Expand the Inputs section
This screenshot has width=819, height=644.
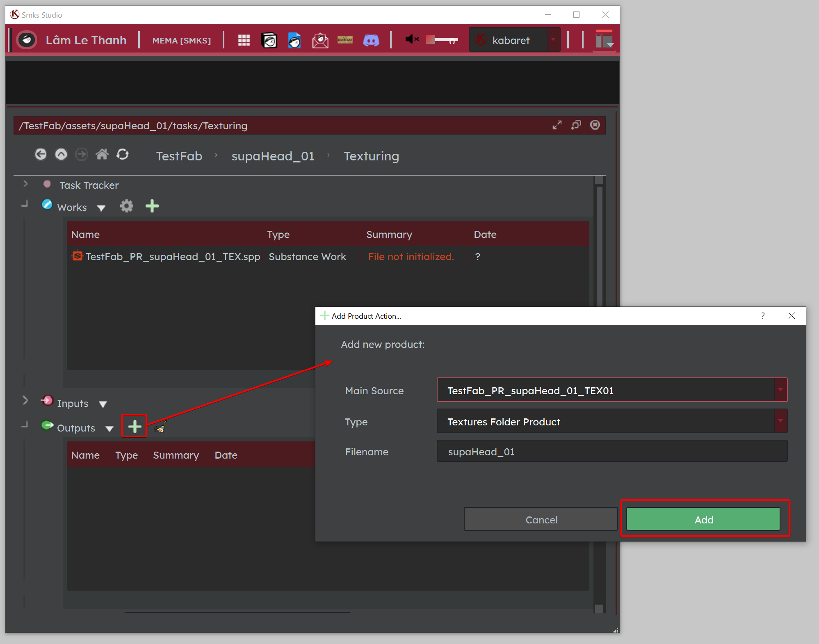pyautogui.click(x=25, y=400)
